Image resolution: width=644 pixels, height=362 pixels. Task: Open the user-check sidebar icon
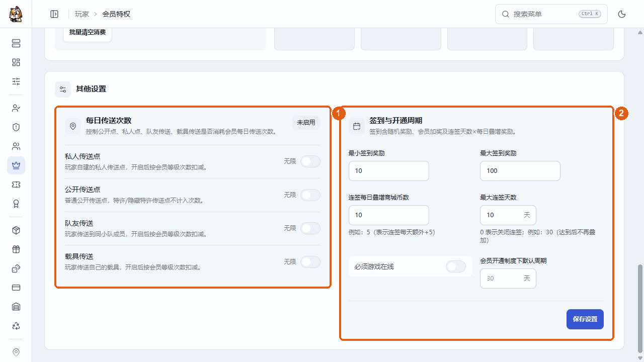coord(16,108)
